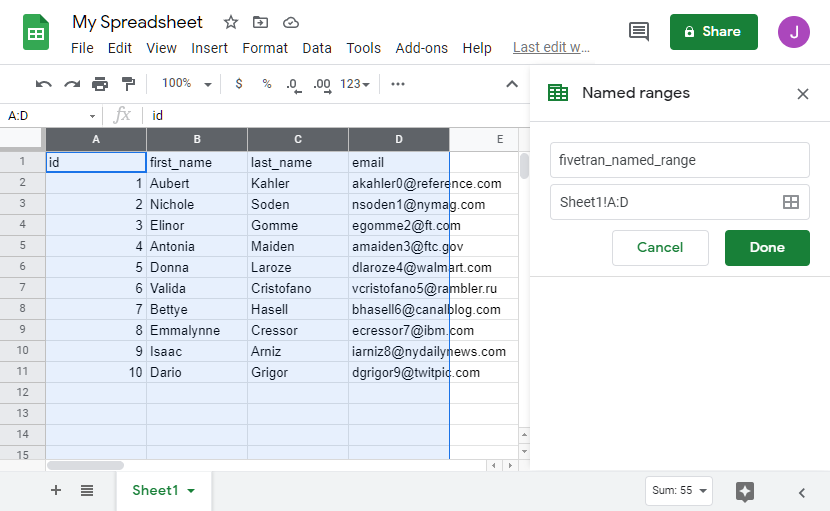Expand the 123 number format dropdown
830x511 pixels.
tap(355, 84)
